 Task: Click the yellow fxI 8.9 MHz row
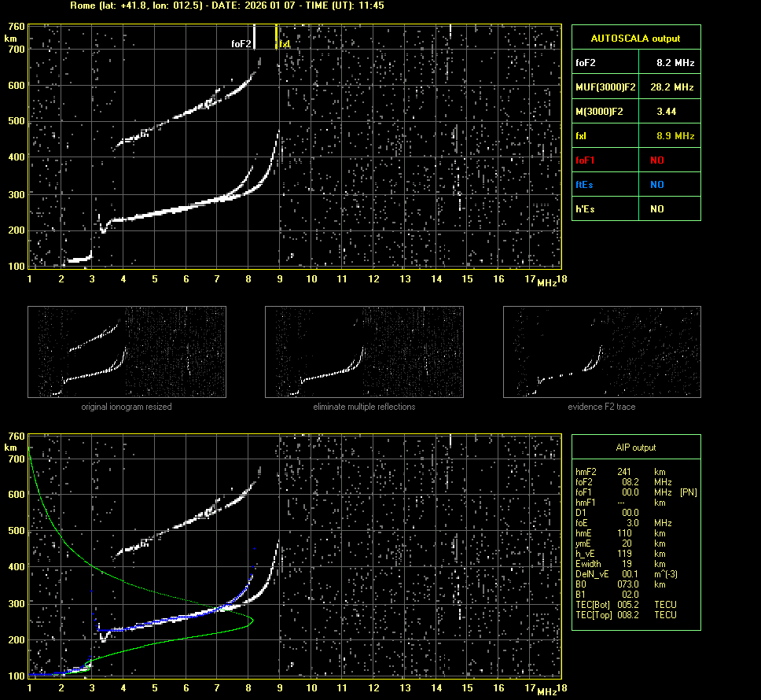point(635,136)
